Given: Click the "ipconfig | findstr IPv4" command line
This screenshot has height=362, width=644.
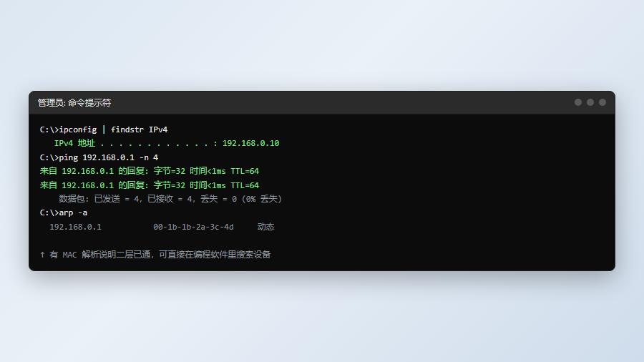Looking at the screenshot, I should [104, 129].
